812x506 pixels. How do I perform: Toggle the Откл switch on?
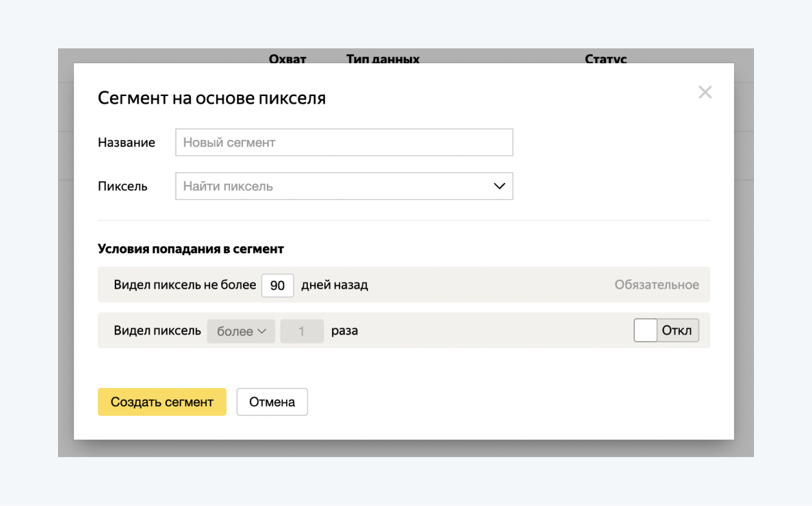coord(666,331)
